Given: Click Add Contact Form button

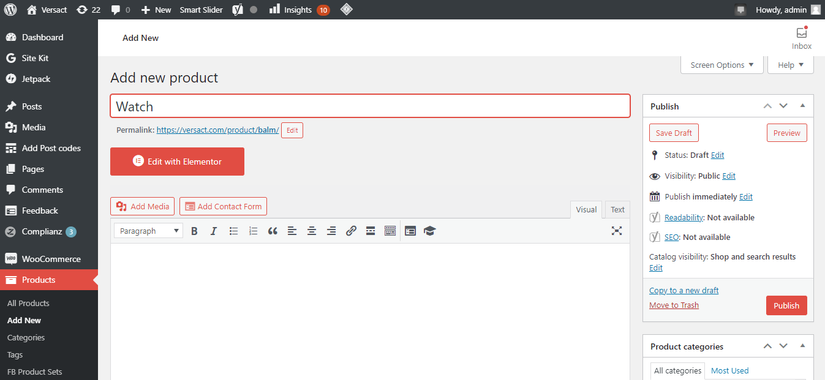Looking at the screenshot, I should click(x=223, y=206).
